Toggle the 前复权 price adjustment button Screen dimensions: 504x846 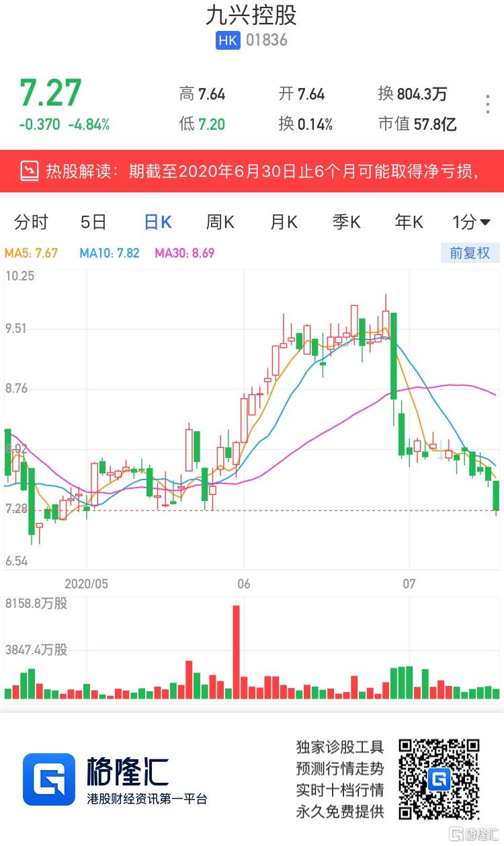[470, 253]
